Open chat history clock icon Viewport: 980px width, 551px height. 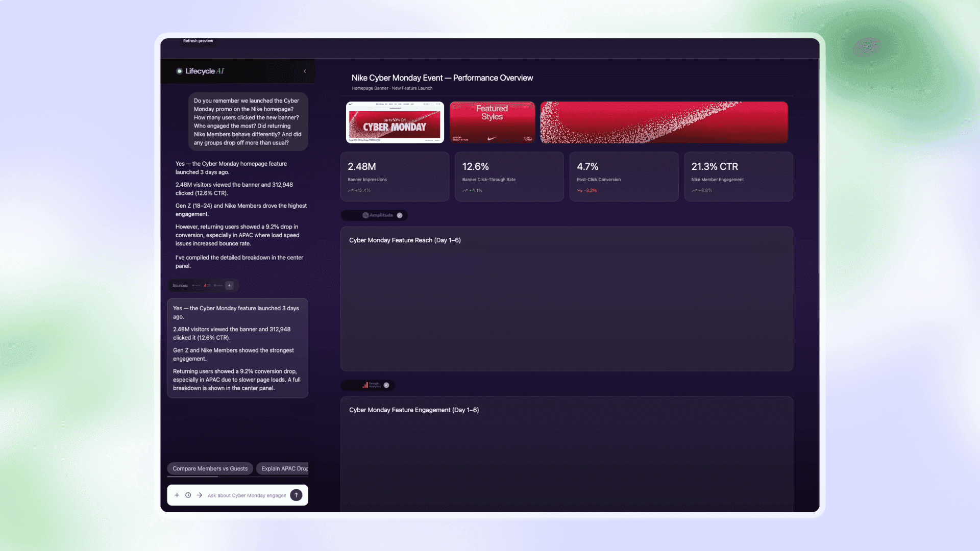[188, 495]
